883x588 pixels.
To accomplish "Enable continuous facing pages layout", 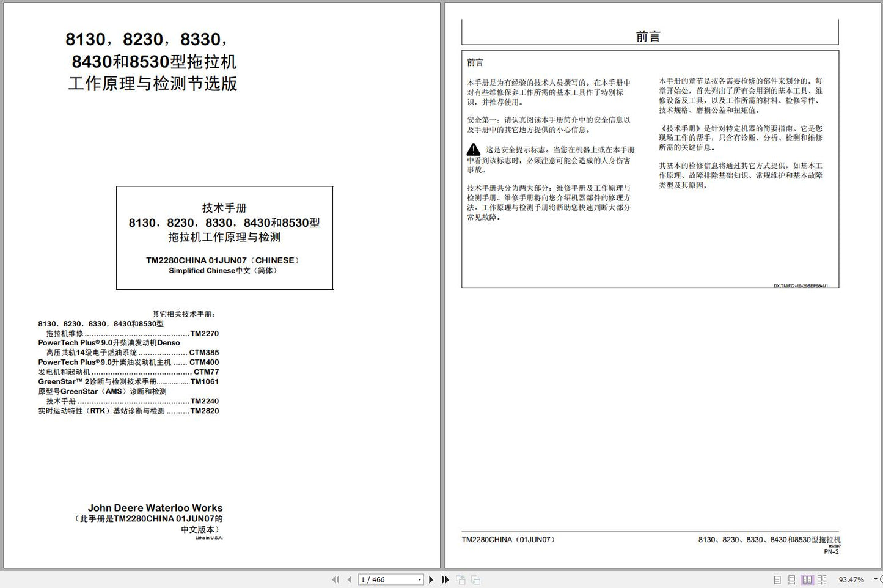I will [x=822, y=579].
